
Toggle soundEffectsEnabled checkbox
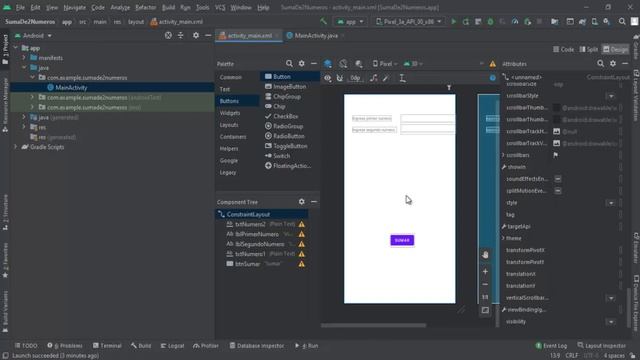pyautogui.click(x=558, y=179)
